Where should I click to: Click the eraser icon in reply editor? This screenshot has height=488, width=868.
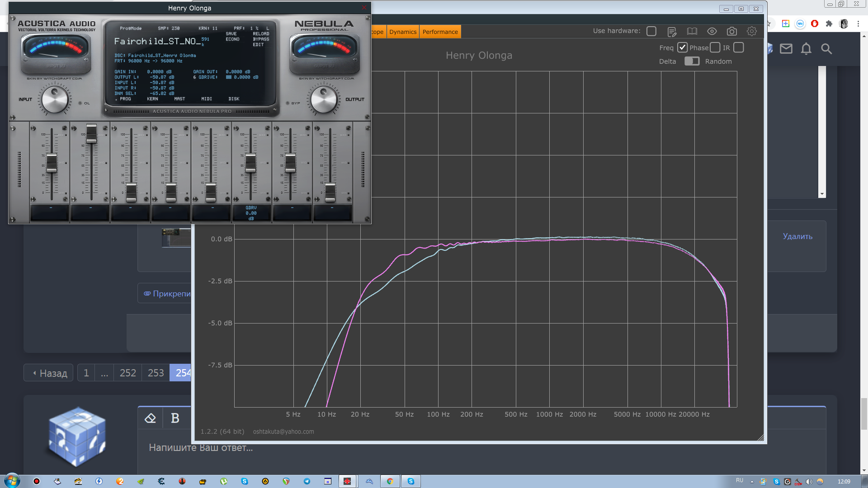coord(150,418)
